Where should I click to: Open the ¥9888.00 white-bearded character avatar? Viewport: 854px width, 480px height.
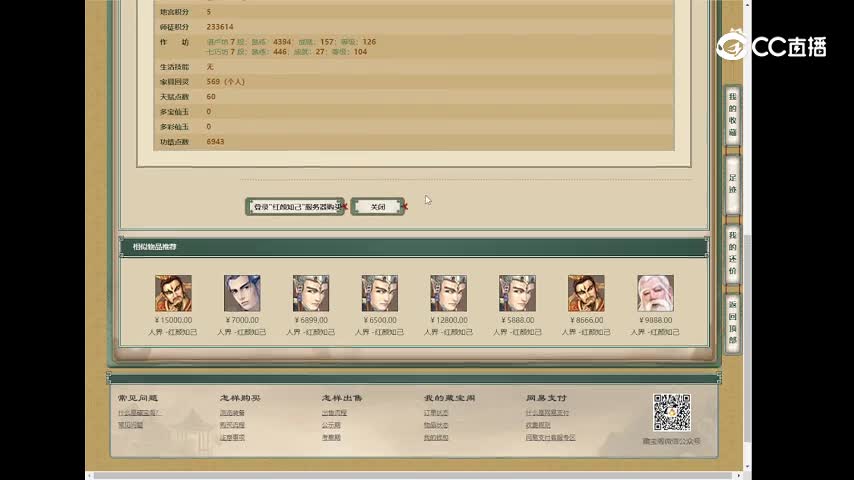655,293
